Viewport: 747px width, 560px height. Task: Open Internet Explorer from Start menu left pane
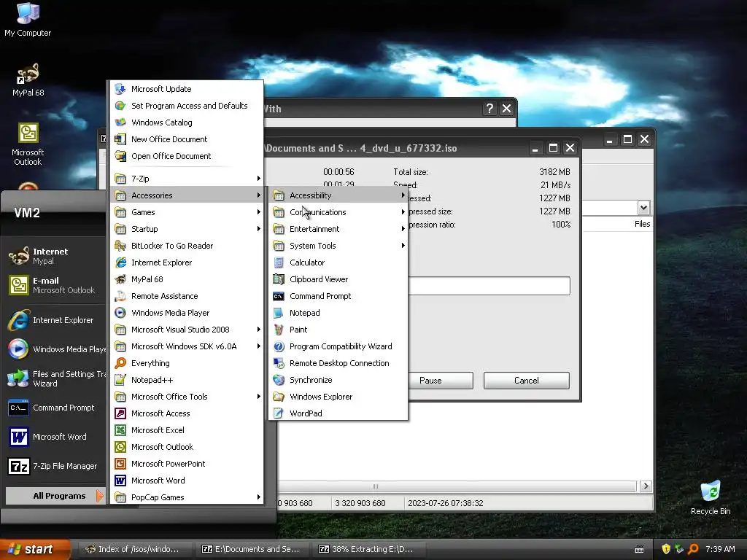[x=55, y=320]
